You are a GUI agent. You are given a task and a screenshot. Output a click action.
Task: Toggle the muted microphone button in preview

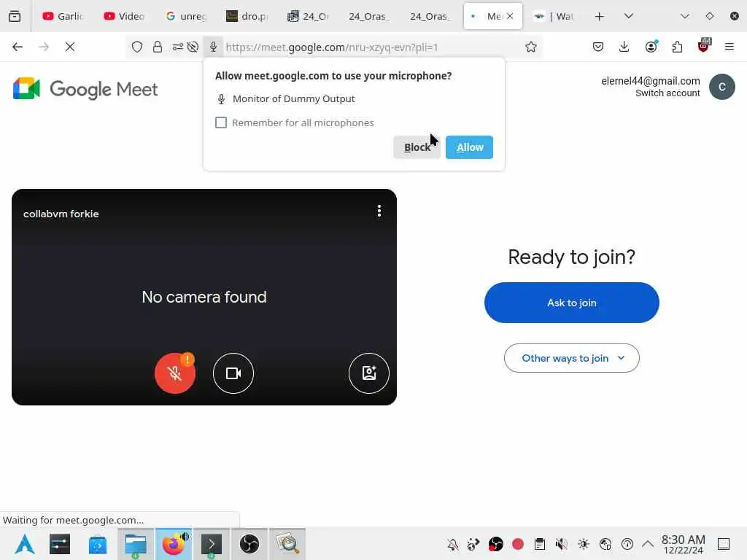coord(175,373)
